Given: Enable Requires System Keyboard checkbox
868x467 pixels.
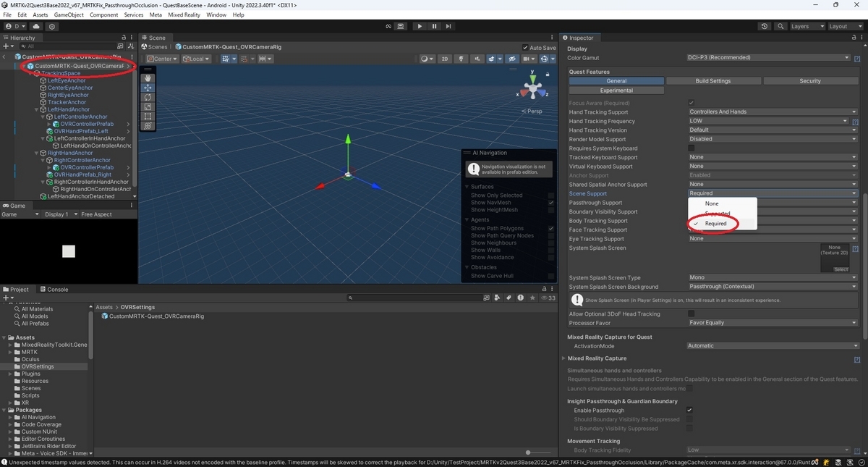Looking at the screenshot, I should tap(691, 148).
